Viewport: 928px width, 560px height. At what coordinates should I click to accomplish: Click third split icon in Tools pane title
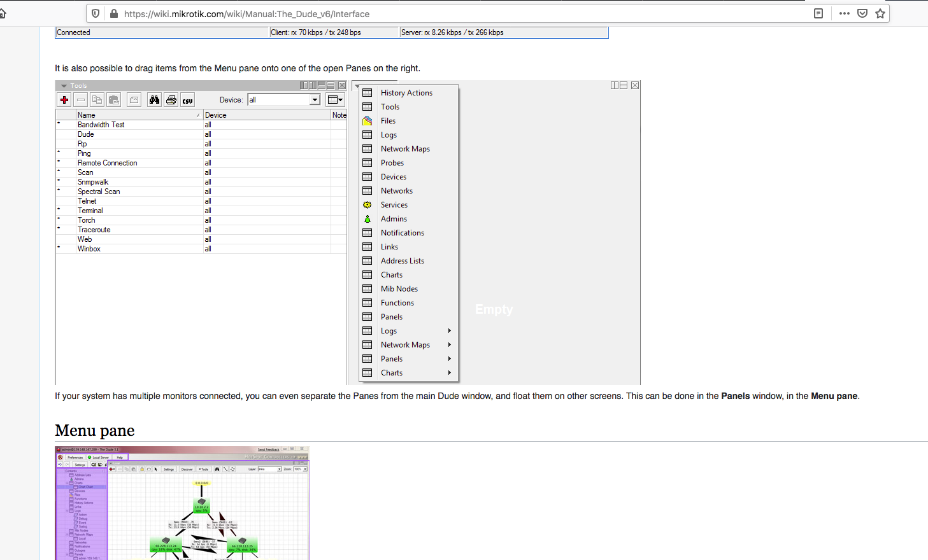coord(322,85)
